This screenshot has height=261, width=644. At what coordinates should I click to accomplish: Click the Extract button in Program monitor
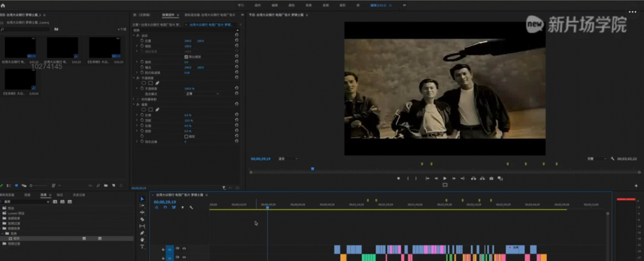click(482, 179)
